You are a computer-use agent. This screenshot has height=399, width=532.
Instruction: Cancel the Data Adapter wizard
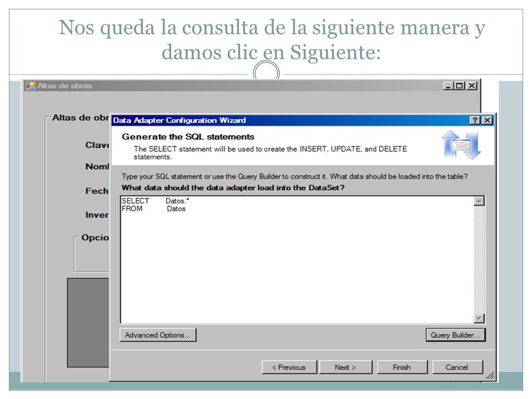(x=457, y=367)
